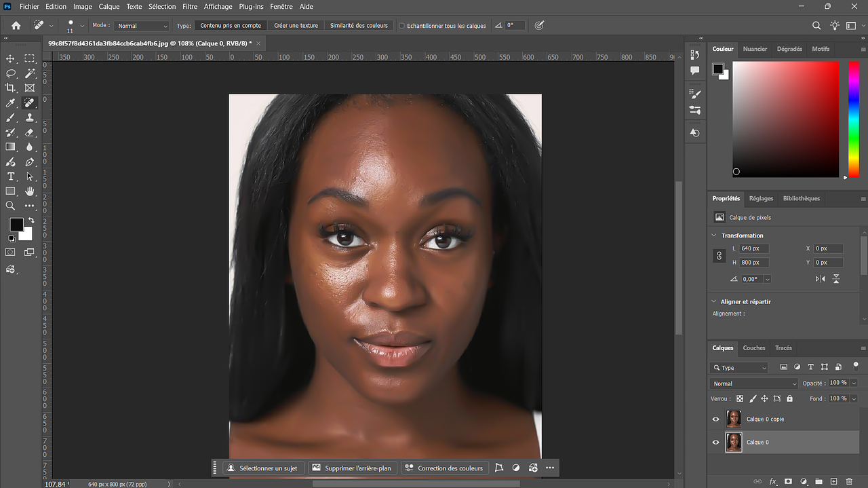This screenshot has width=868, height=488.
Task: Click the delete layer trash icon
Action: coord(849,481)
